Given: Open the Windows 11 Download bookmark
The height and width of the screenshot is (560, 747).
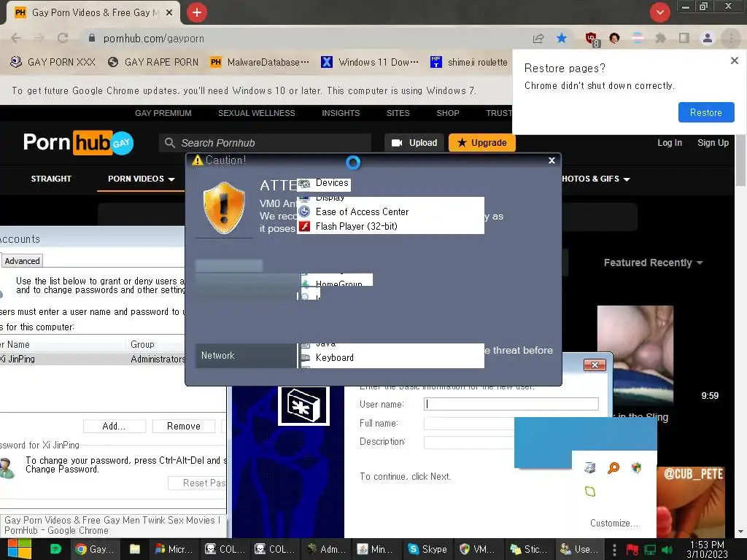Looking at the screenshot, I should (x=370, y=62).
